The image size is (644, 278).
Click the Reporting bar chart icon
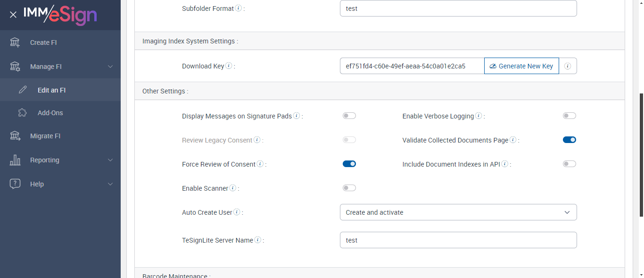pos(15,160)
